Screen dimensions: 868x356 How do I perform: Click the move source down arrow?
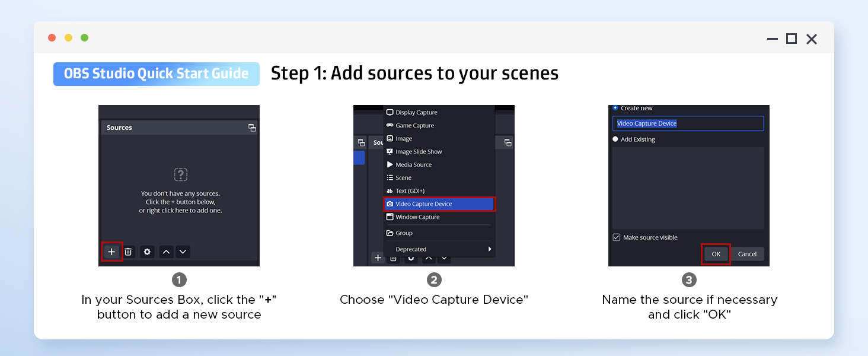click(x=183, y=252)
